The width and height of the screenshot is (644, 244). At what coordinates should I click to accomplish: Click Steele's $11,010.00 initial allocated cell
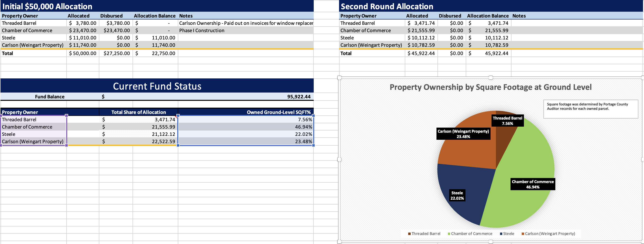click(83, 38)
